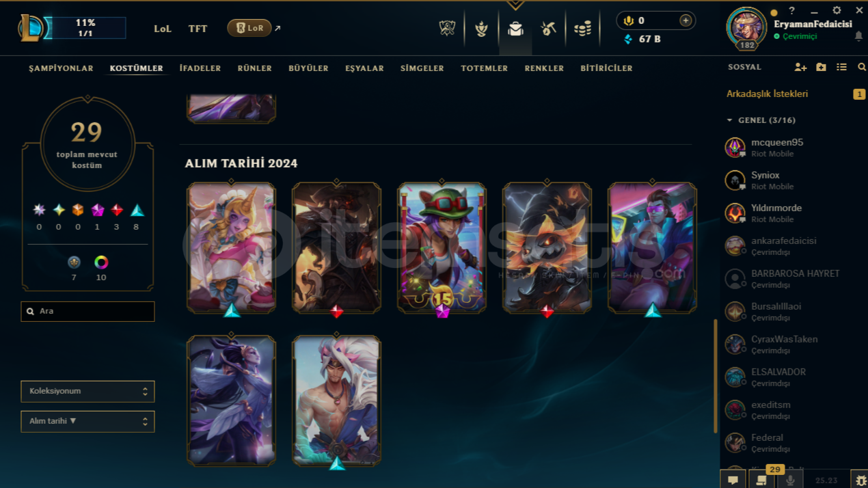868x488 pixels.
Task: Toggle the voice microphone mute icon
Action: pos(790,480)
